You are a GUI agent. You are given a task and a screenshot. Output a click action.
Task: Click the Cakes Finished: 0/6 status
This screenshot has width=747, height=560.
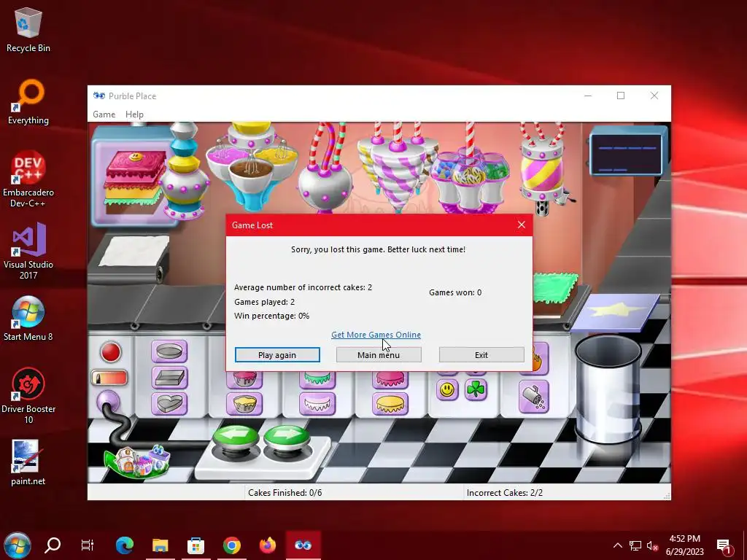pyautogui.click(x=285, y=493)
